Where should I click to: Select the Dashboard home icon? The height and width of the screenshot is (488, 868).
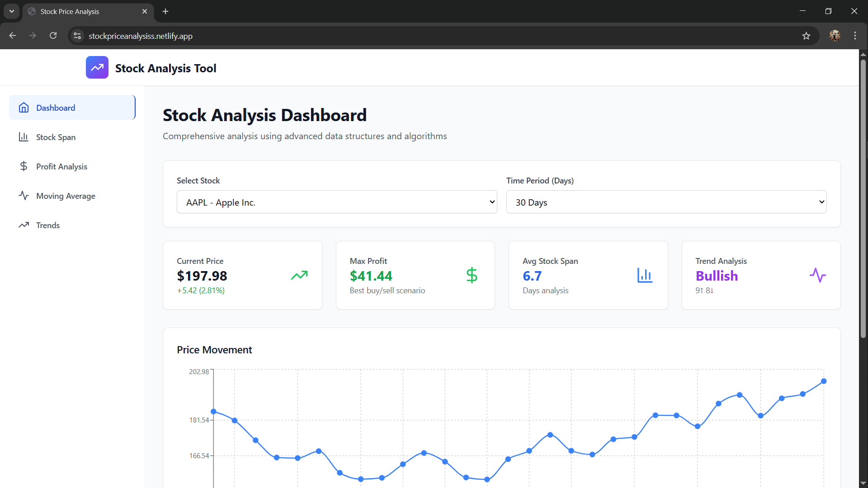(24, 108)
